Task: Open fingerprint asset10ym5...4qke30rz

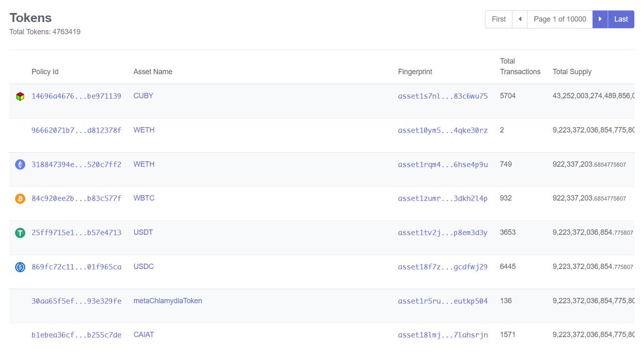Action: (443, 130)
